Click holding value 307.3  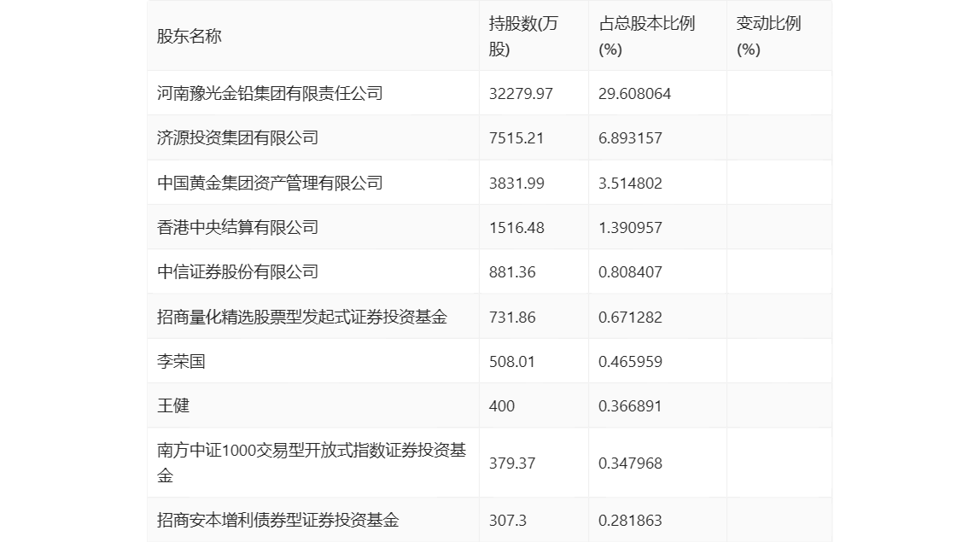[507, 520]
